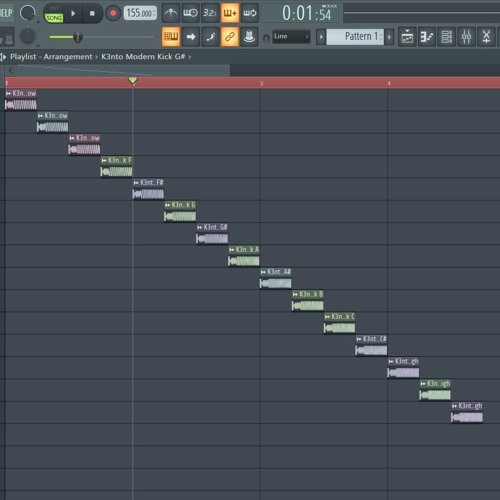Click the 155.000 tempo field

tap(140, 13)
